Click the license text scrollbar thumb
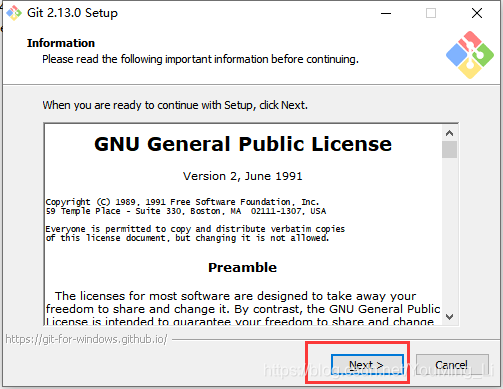Viewport: 503px width, 389px height. 449,149
